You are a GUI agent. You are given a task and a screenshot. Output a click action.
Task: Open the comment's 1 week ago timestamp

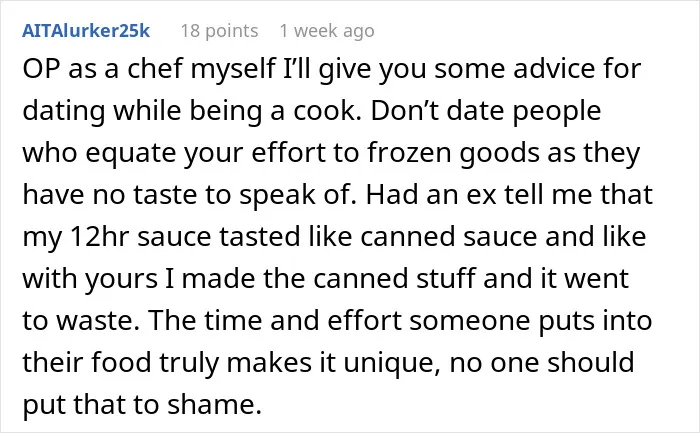click(327, 31)
